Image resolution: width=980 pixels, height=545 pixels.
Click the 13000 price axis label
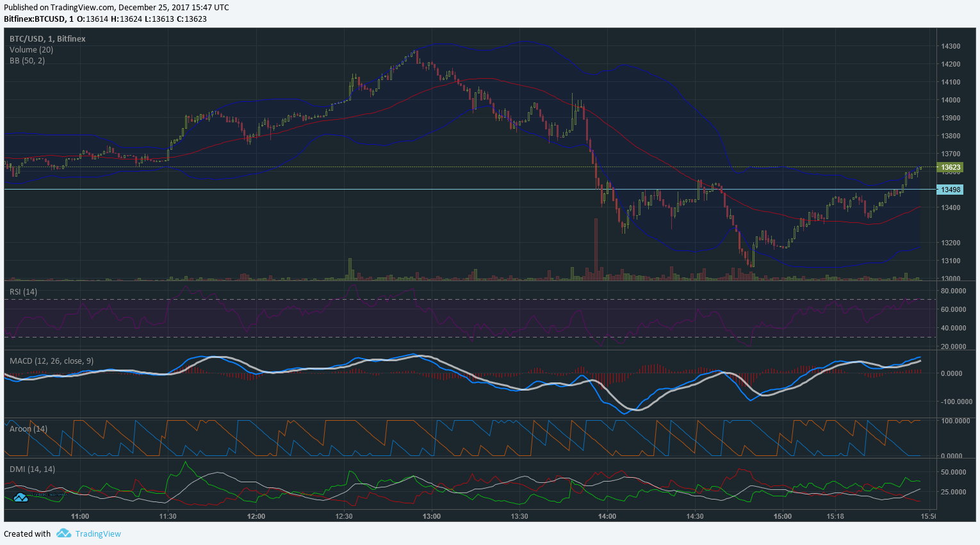(x=951, y=279)
